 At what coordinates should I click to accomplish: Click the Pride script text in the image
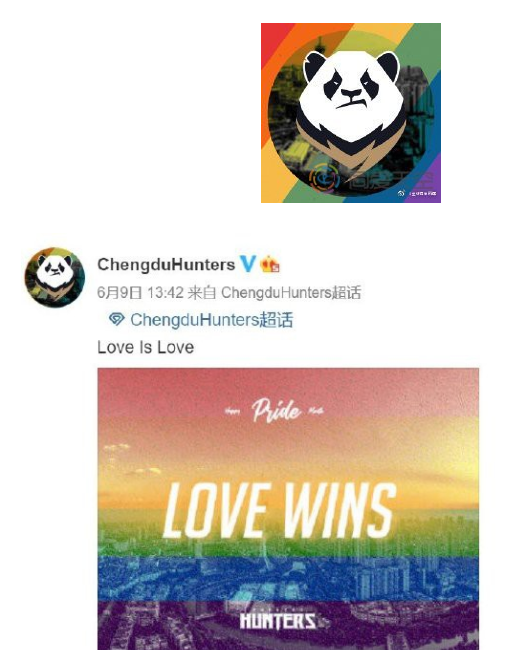click(x=276, y=411)
